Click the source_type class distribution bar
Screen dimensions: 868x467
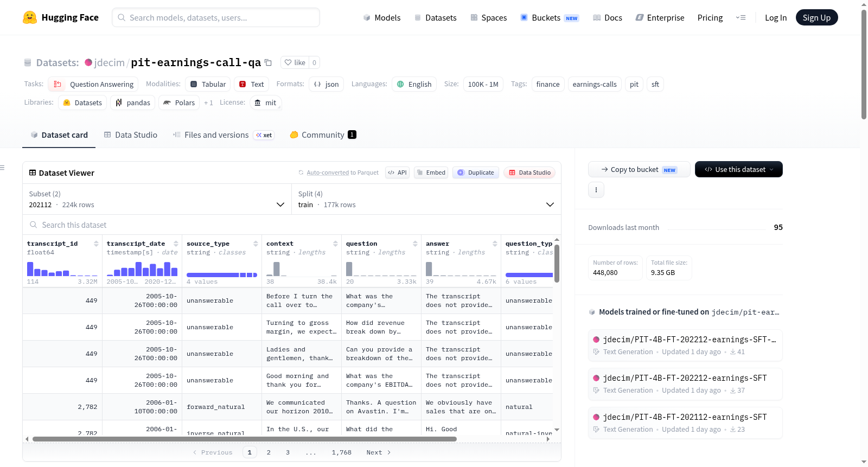click(x=222, y=275)
